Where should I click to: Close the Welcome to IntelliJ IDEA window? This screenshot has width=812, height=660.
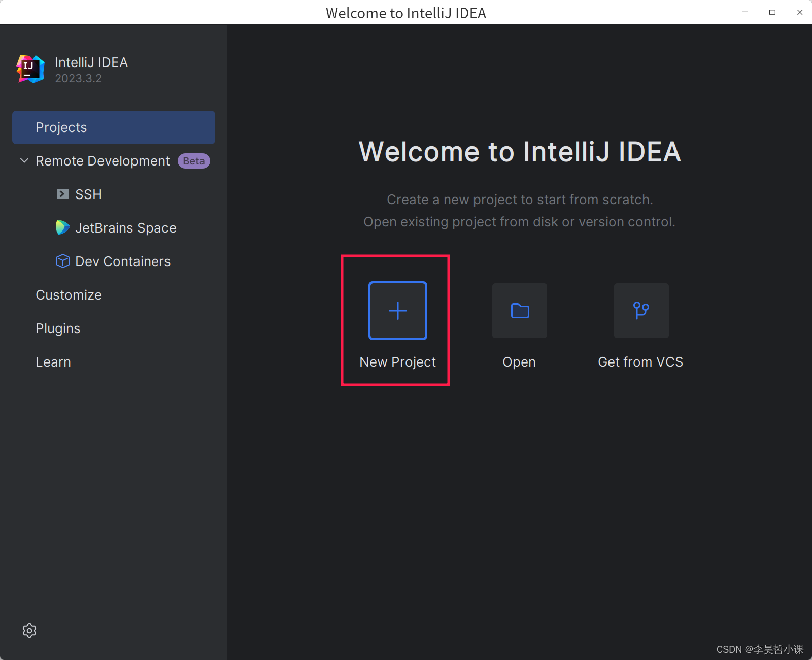800,12
